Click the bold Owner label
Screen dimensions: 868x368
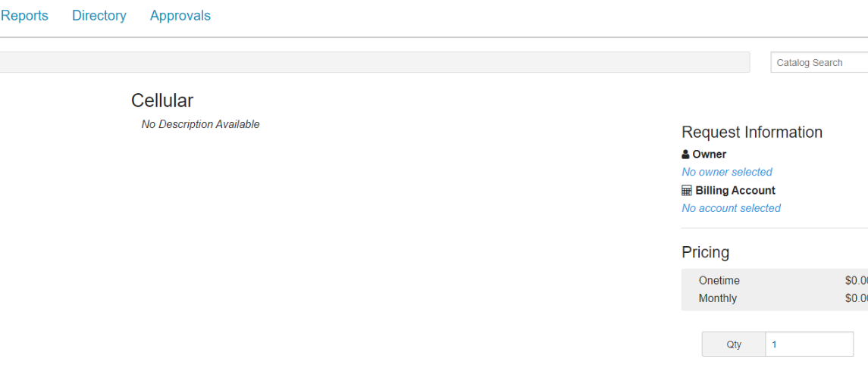click(x=710, y=154)
